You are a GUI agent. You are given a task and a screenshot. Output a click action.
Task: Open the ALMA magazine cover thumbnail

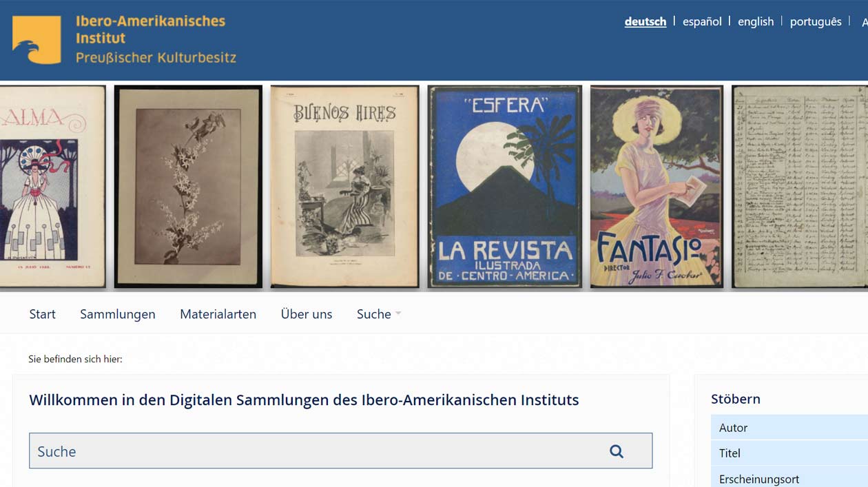pos(52,186)
